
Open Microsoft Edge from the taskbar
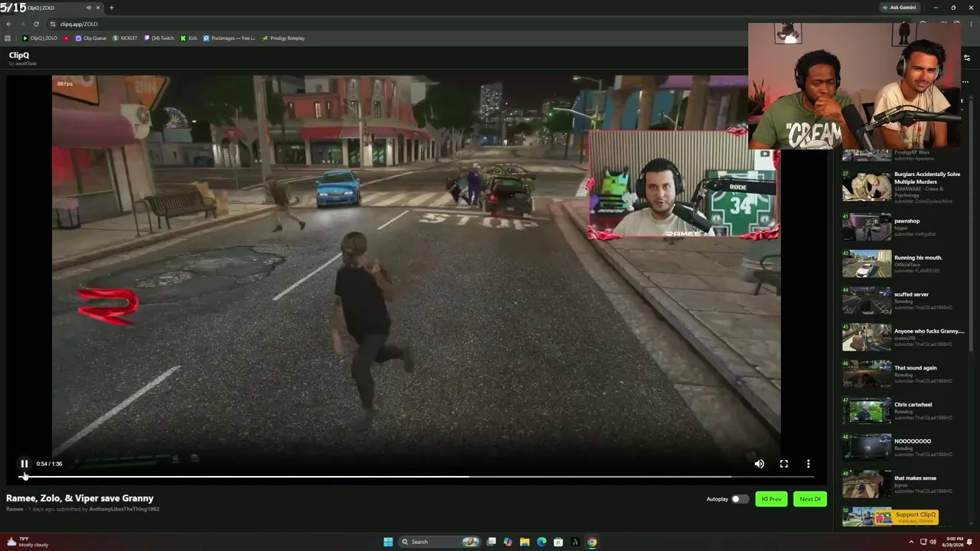541,542
